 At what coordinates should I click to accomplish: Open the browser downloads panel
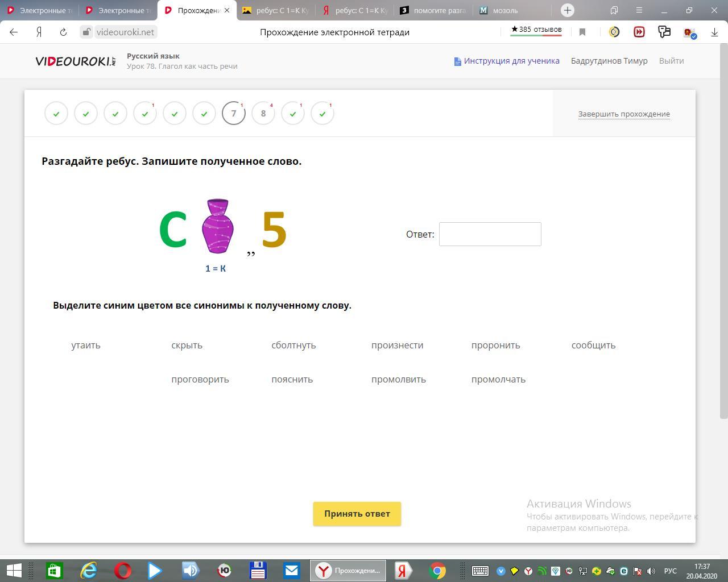point(714,32)
